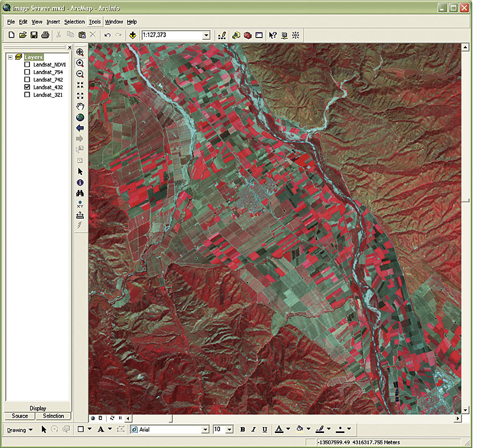This screenshot has width=483, height=448.
Task: Enable the Landsat_NDVI layer
Action: (27, 64)
